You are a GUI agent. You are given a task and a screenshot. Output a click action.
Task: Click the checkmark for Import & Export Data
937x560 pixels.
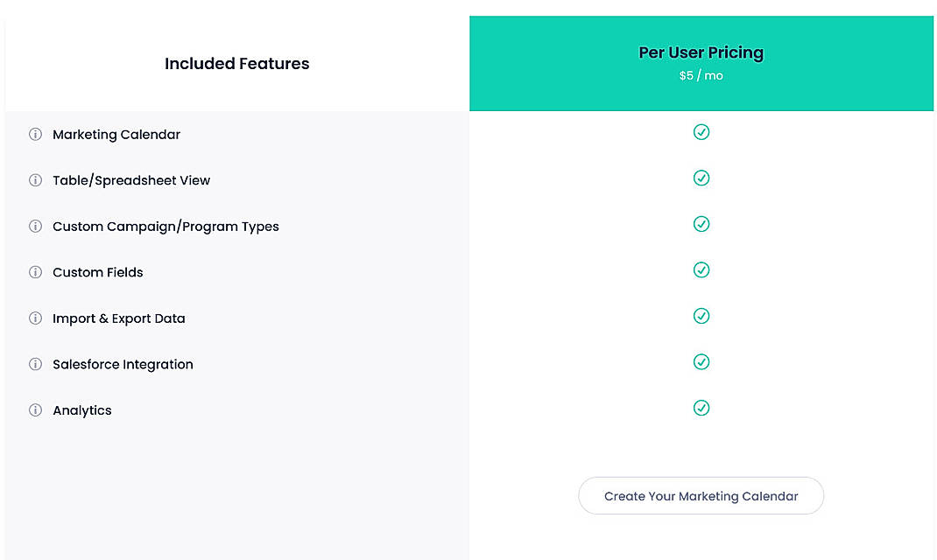click(x=701, y=316)
